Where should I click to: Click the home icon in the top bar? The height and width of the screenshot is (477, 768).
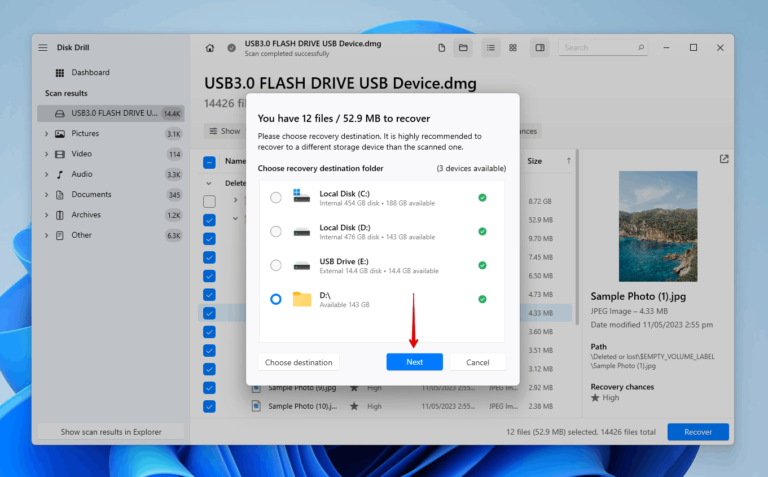pos(210,48)
